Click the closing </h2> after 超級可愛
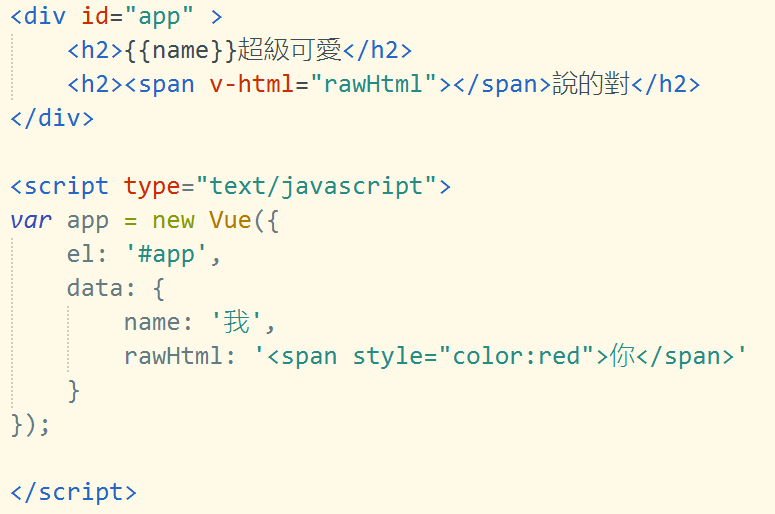775x514 pixels. pos(378,51)
